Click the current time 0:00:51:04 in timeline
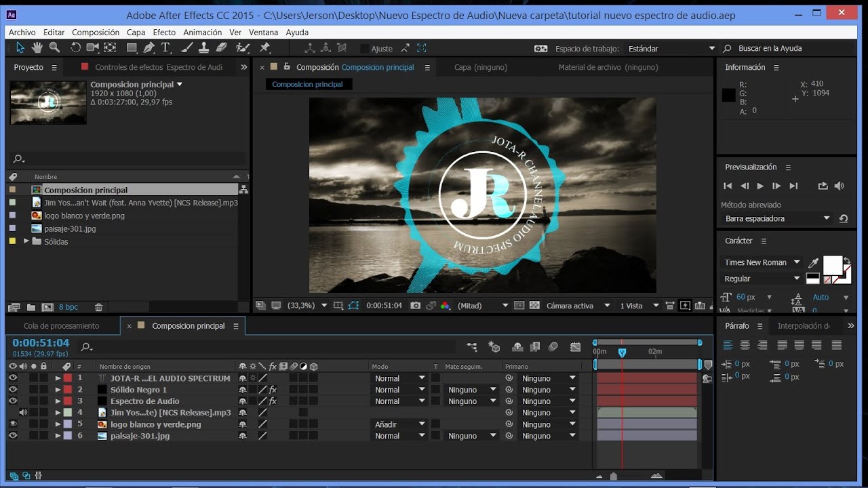The width and height of the screenshot is (868, 488). pos(41,343)
